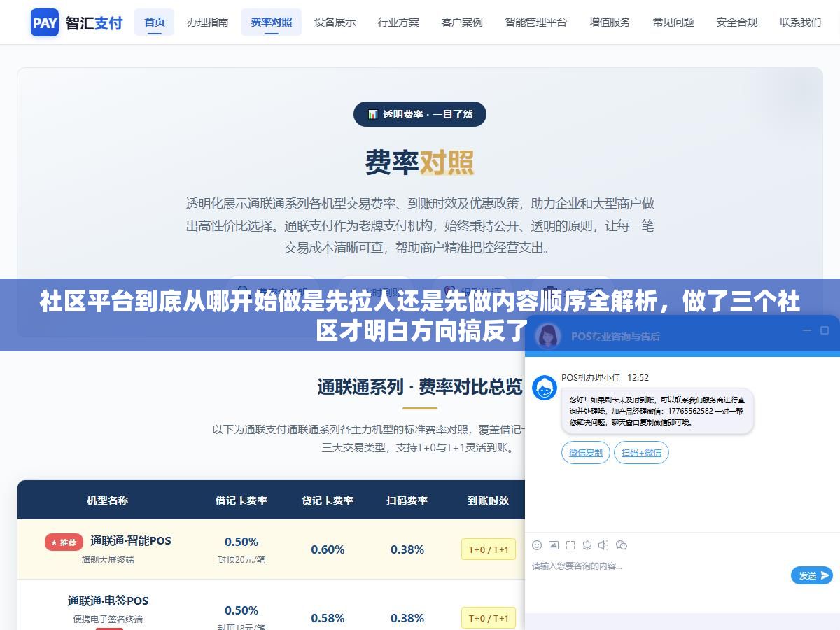
Task: Open the emoji picker in chat
Action: (x=537, y=545)
